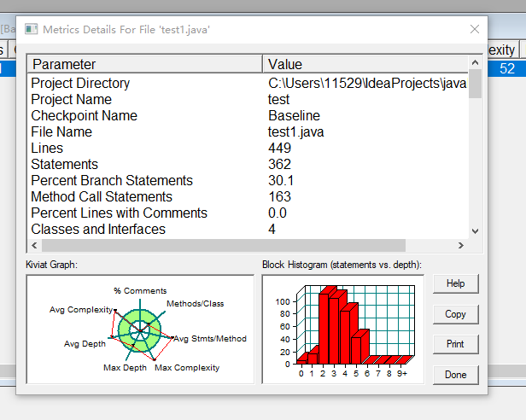Click the '% Comments' Kiviat label
The image size is (526, 420).
coord(140,291)
